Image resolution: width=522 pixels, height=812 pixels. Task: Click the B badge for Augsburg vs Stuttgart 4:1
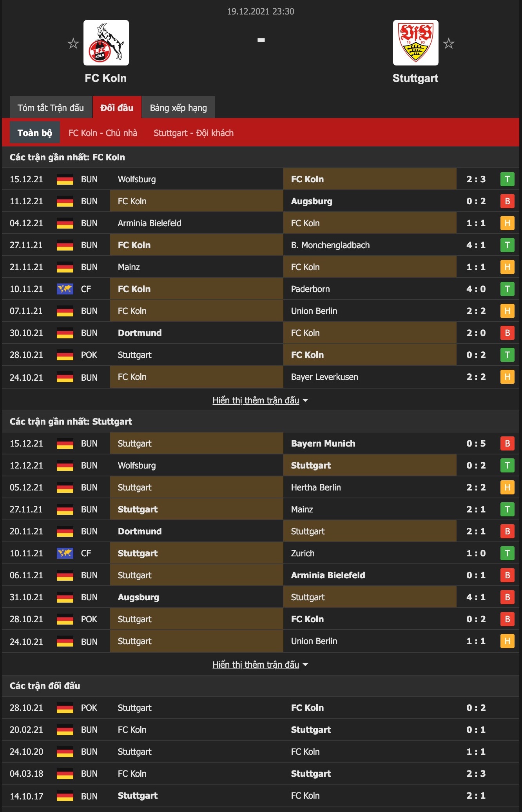click(x=507, y=597)
